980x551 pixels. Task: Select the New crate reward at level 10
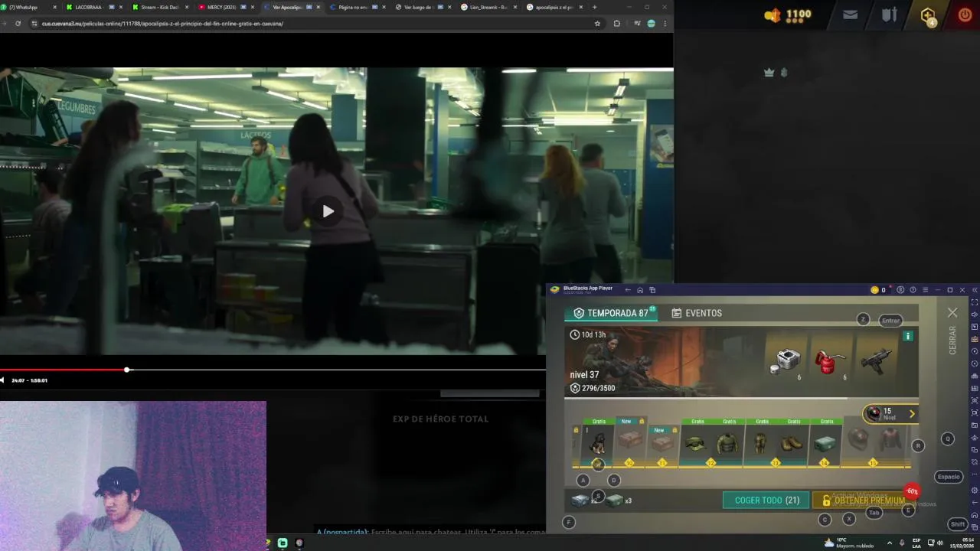click(x=630, y=440)
